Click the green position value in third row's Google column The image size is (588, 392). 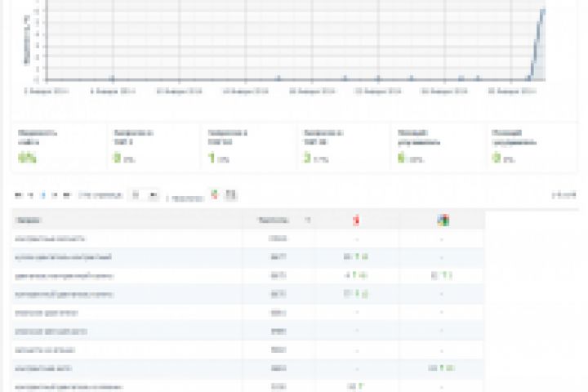[x=442, y=276]
